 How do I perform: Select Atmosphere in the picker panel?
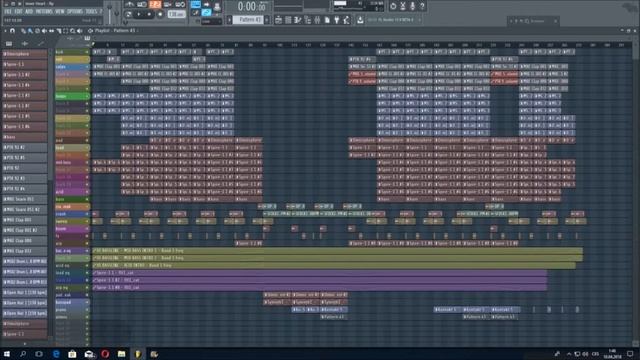[x=24, y=53]
